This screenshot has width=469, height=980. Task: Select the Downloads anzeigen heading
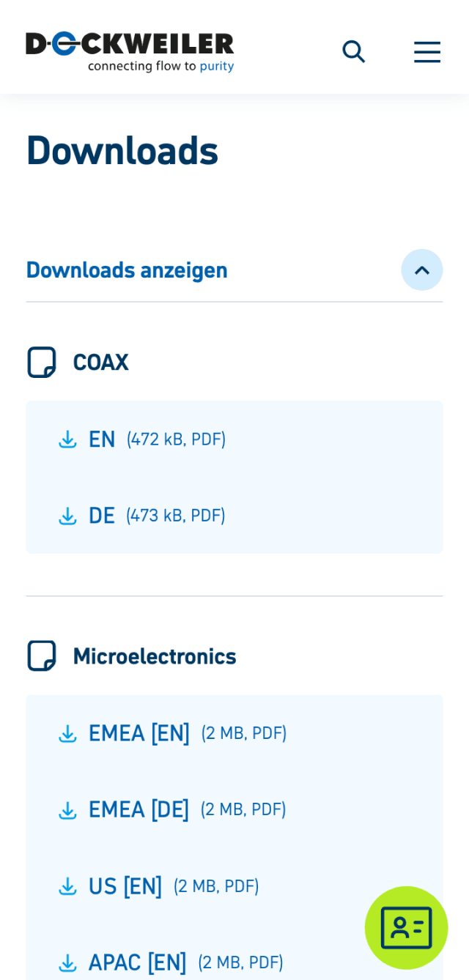[x=126, y=270]
